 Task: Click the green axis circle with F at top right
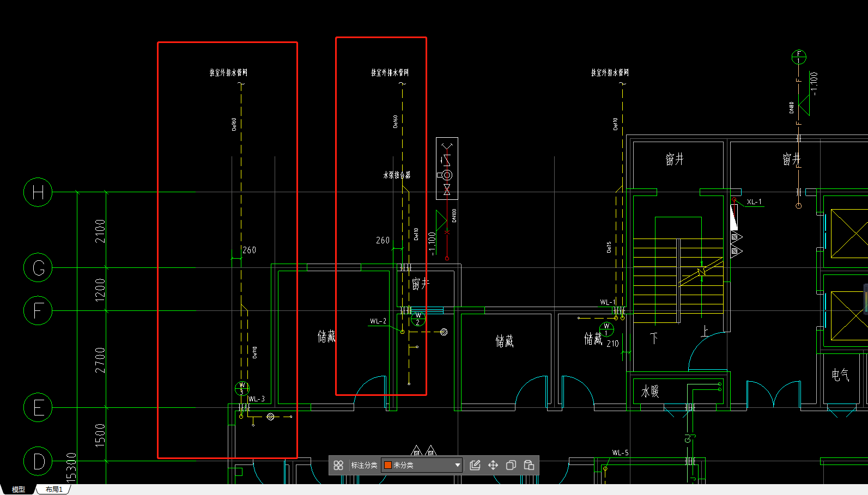click(799, 57)
